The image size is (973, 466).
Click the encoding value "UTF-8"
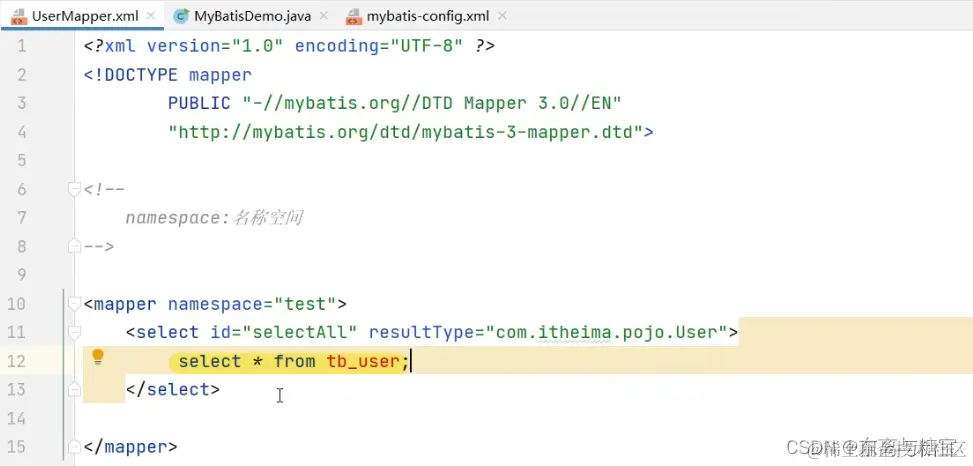[427, 46]
